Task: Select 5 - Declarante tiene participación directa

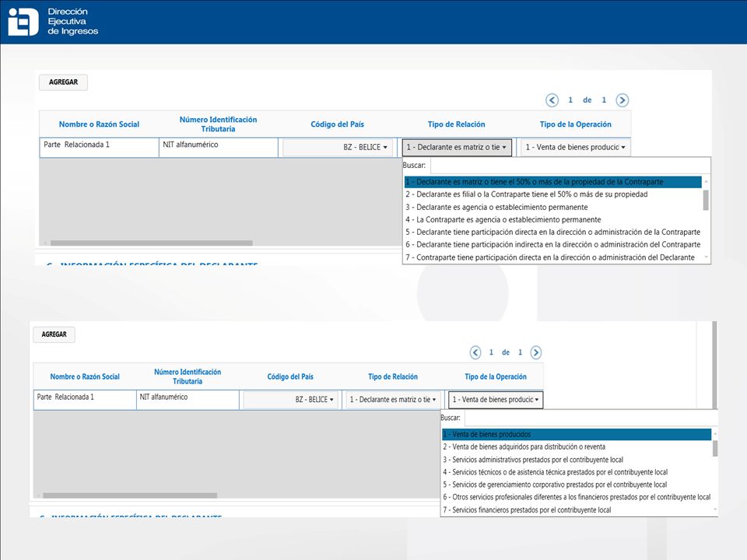Action: 552,232
